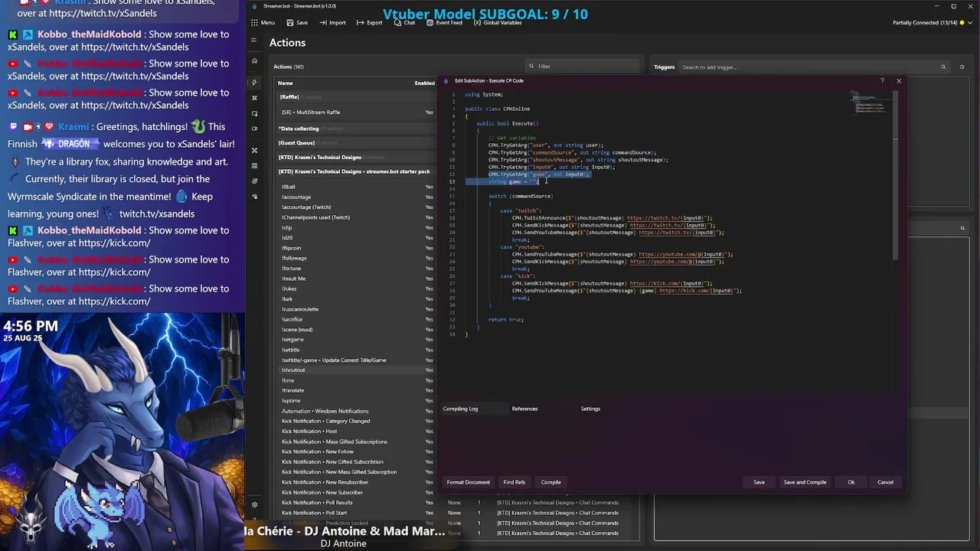Click the info icon next to Triggers search

click(963, 67)
